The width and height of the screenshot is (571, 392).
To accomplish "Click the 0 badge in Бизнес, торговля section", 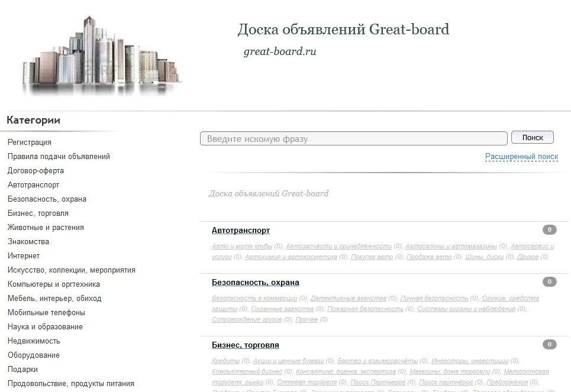I will click(x=550, y=344).
